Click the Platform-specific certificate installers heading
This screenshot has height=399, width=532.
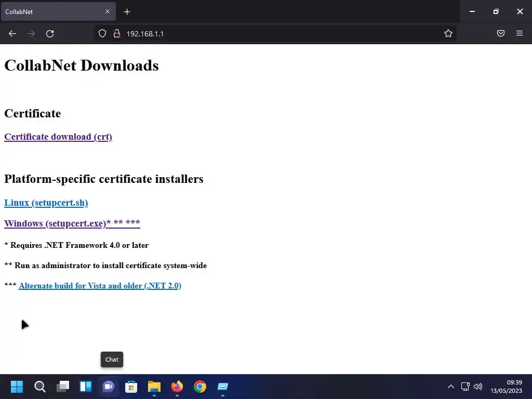[x=104, y=179]
